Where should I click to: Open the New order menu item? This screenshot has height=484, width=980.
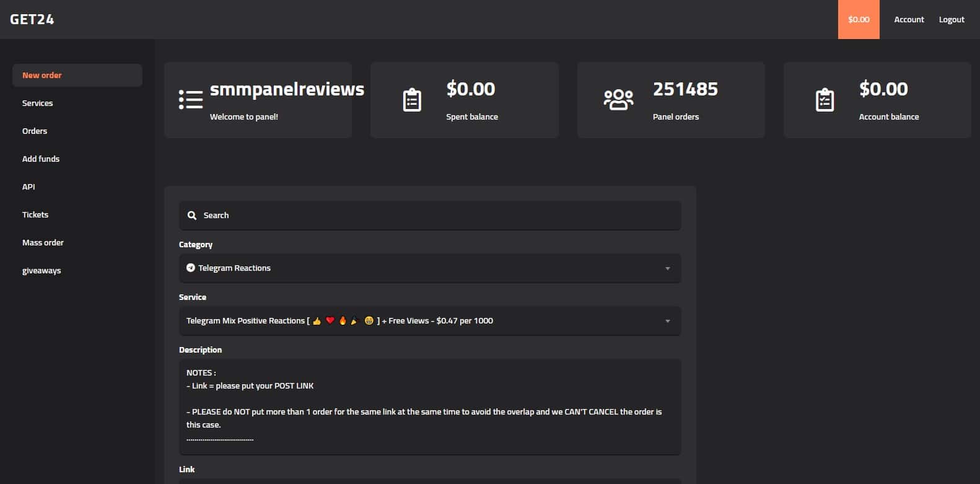tap(42, 76)
